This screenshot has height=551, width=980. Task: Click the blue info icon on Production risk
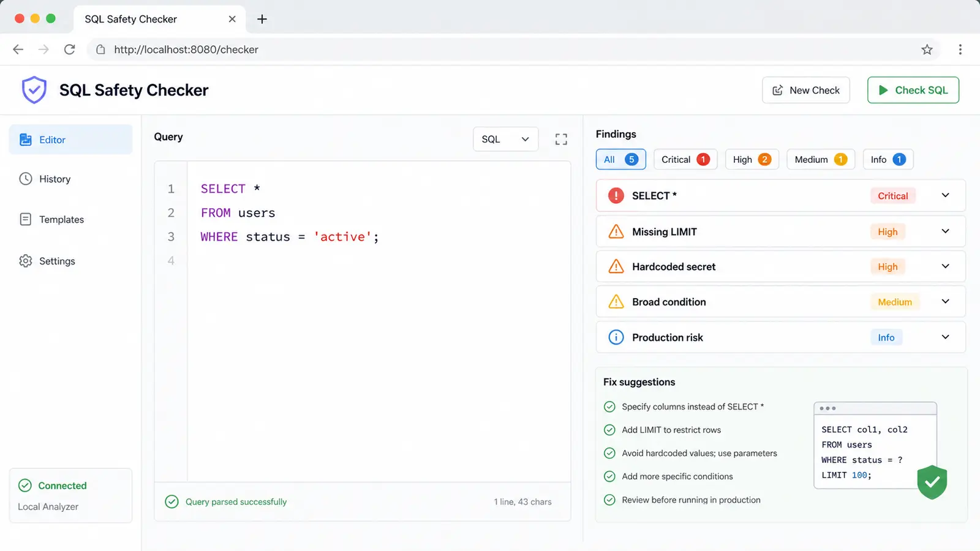tap(616, 337)
